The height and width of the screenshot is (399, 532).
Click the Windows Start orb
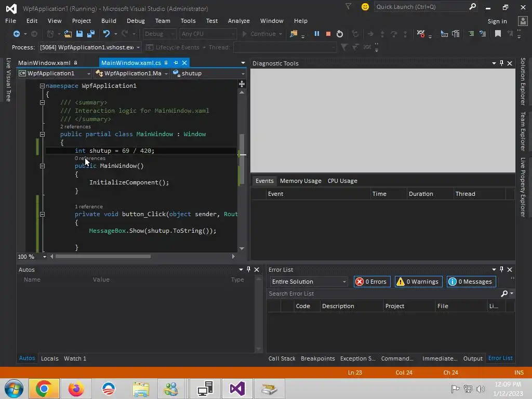14,389
